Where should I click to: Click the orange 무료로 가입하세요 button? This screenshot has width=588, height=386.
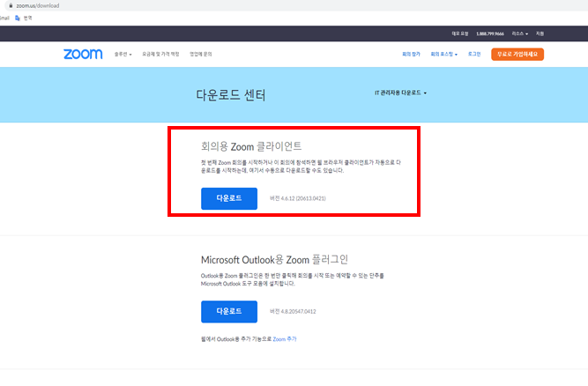517,55
